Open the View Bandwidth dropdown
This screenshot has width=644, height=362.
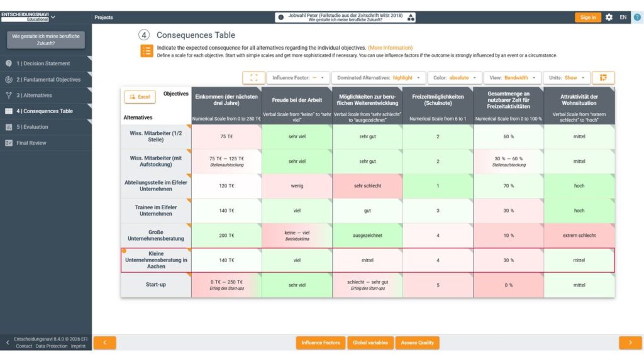pyautogui.click(x=513, y=77)
